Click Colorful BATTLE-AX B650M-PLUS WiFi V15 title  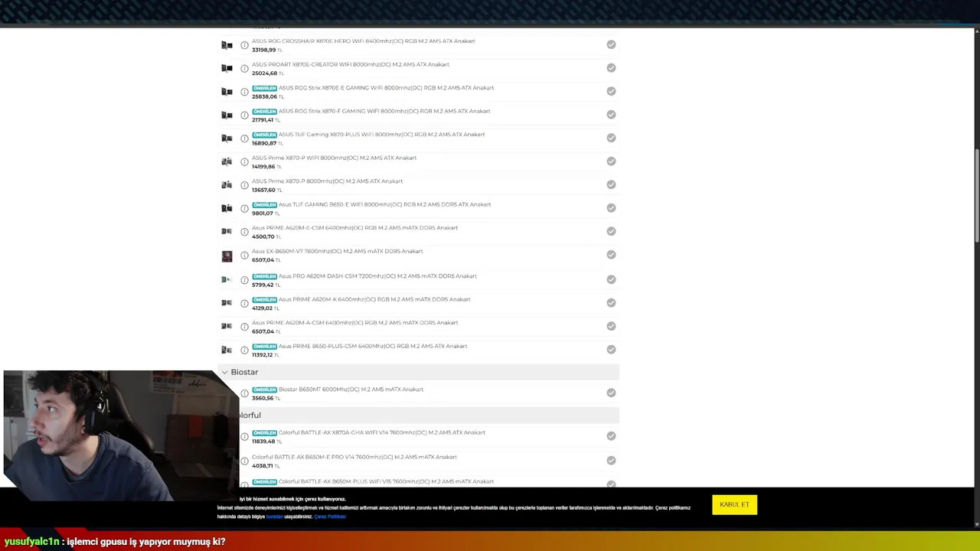click(386, 481)
